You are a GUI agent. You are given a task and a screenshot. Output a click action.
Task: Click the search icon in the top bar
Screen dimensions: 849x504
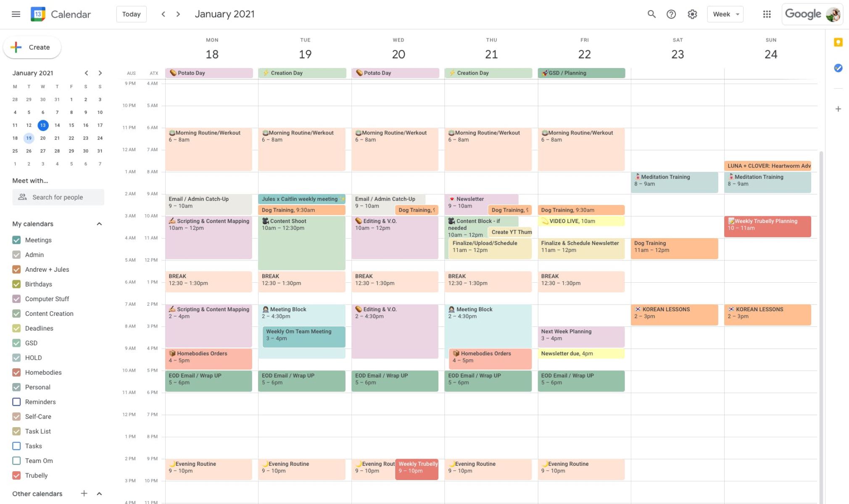click(x=651, y=14)
